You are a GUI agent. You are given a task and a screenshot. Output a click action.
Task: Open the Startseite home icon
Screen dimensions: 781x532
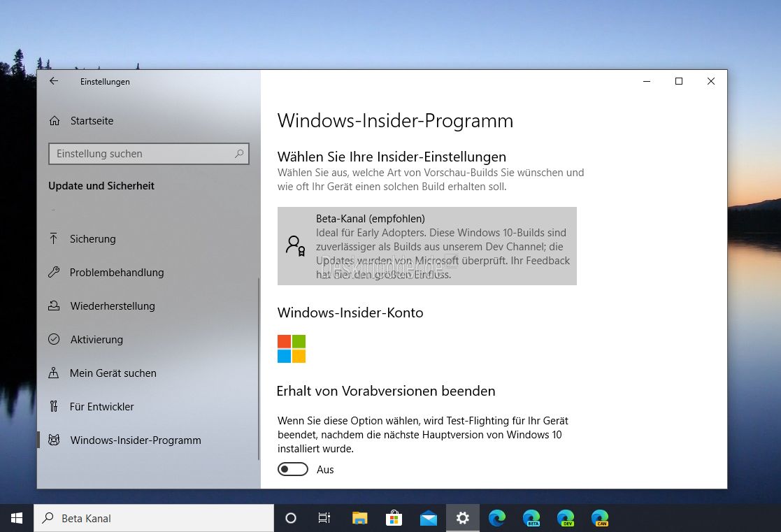pos(55,120)
